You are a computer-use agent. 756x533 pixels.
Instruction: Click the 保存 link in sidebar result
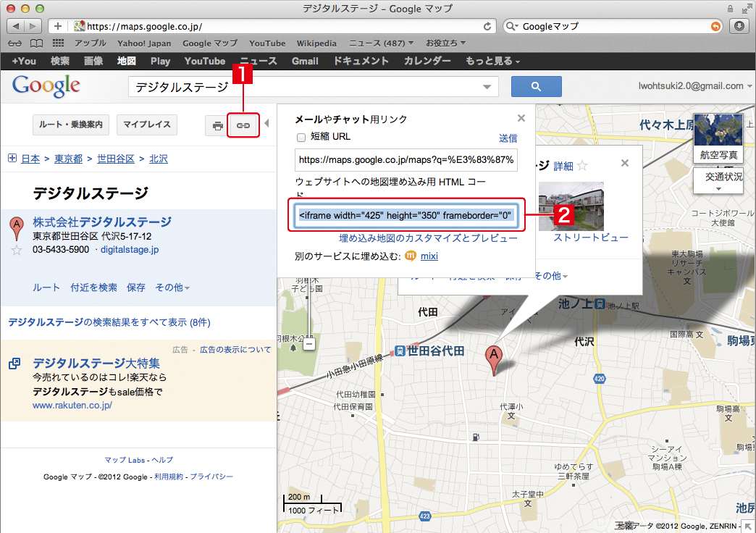(136, 288)
